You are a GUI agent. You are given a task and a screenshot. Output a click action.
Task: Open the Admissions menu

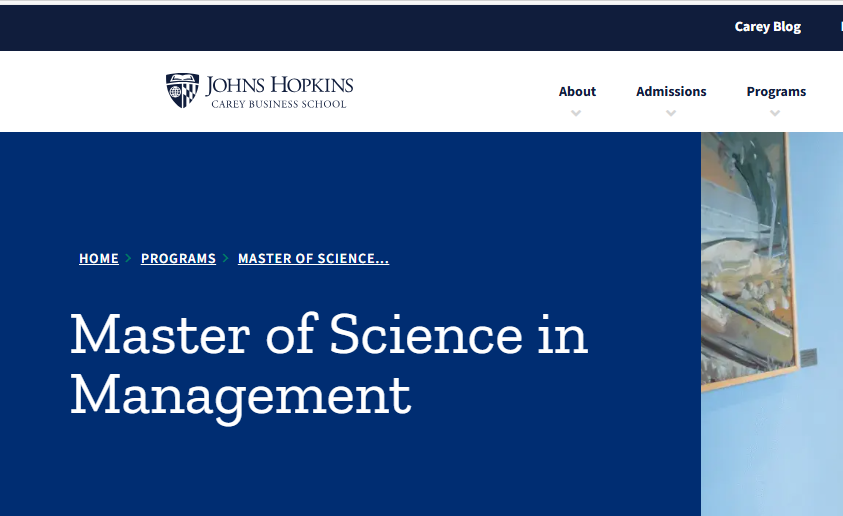click(x=671, y=91)
